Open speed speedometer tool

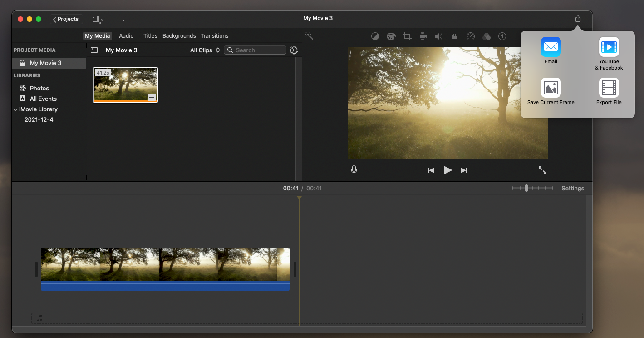471,36
